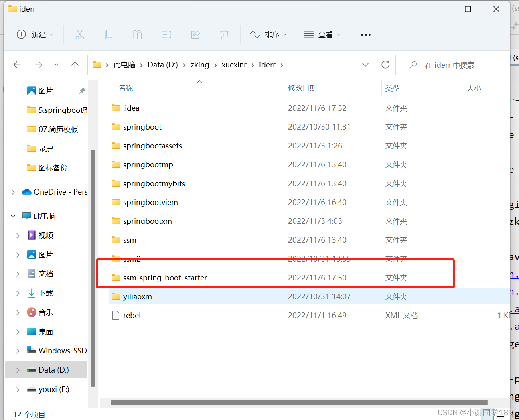Expand address bar history dropdown

pyautogui.click(x=365, y=65)
